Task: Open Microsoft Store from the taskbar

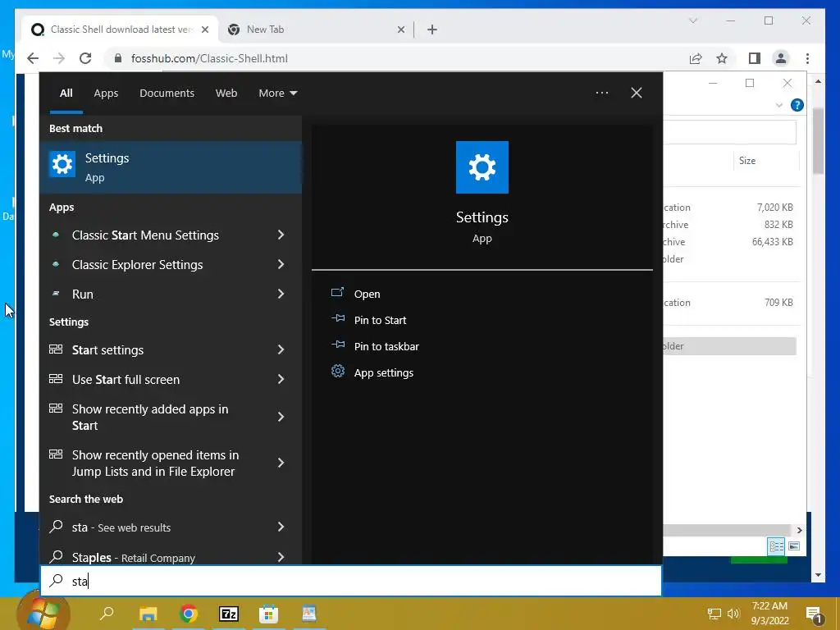Action: (x=268, y=614)
